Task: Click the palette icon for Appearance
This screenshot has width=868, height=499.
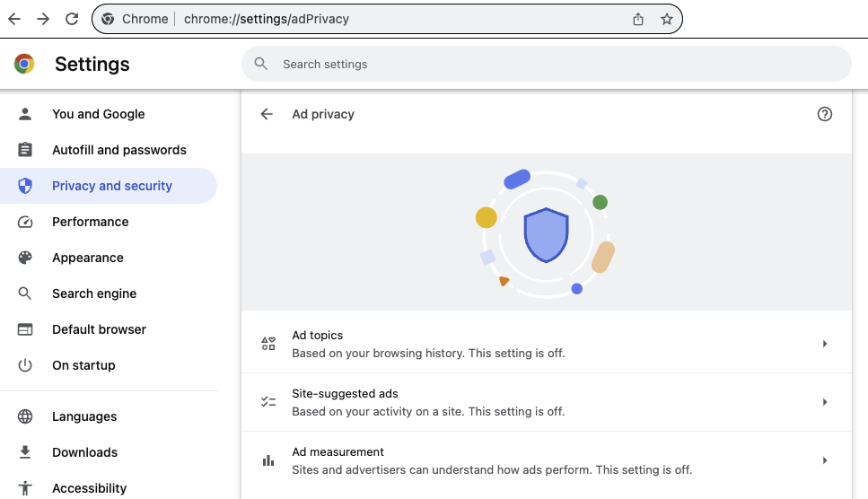Action: tap(25, 258)
